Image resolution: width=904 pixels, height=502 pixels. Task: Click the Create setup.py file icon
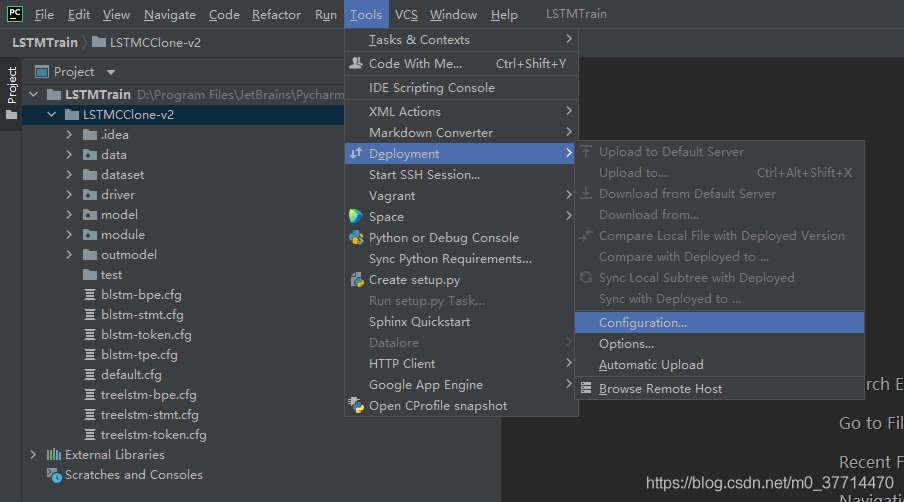(356, 280)
